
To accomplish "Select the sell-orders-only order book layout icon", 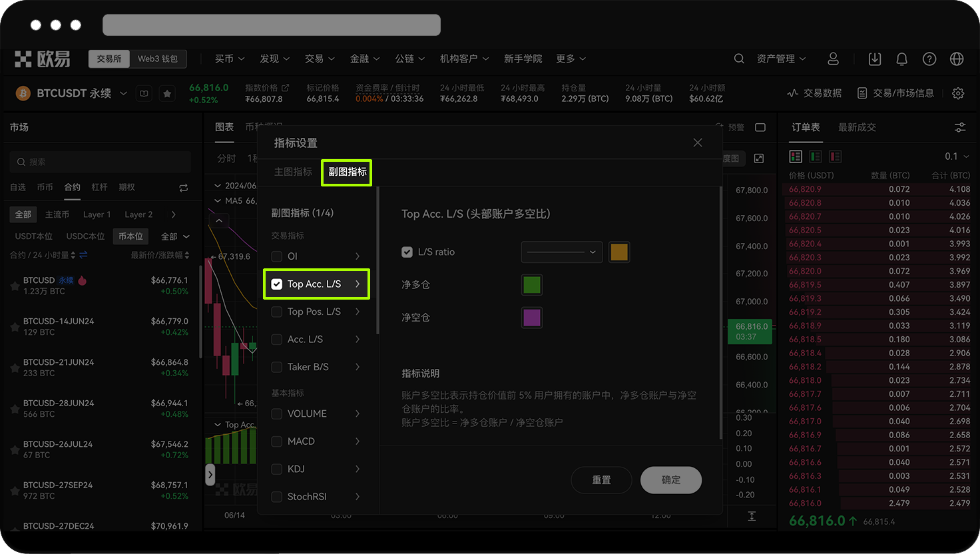I will pos(836,156).
